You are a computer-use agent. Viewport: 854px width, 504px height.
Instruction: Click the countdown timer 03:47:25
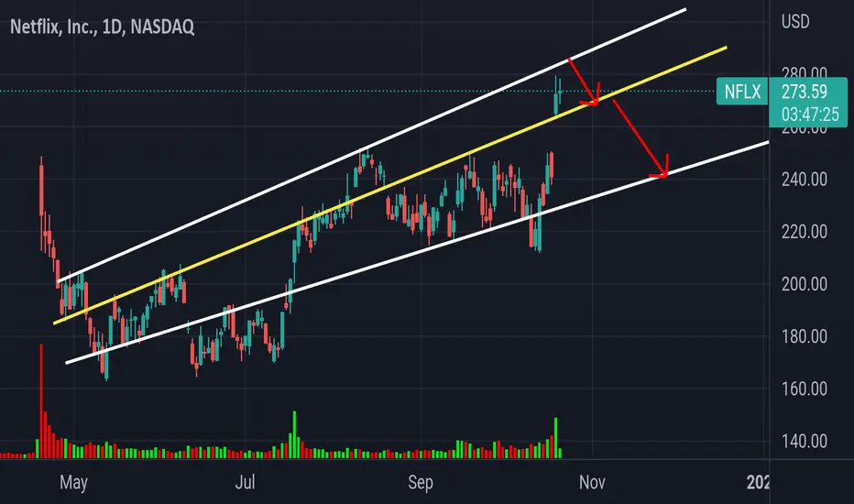[x=810, y=115]
